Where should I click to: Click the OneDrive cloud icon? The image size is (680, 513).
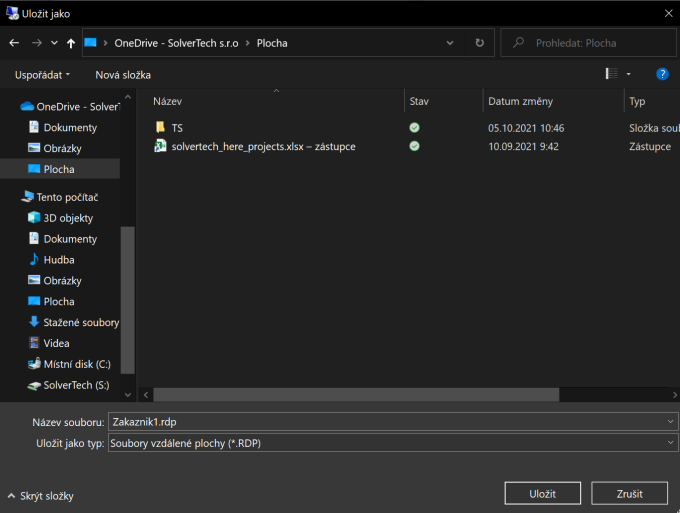[27, 106]
